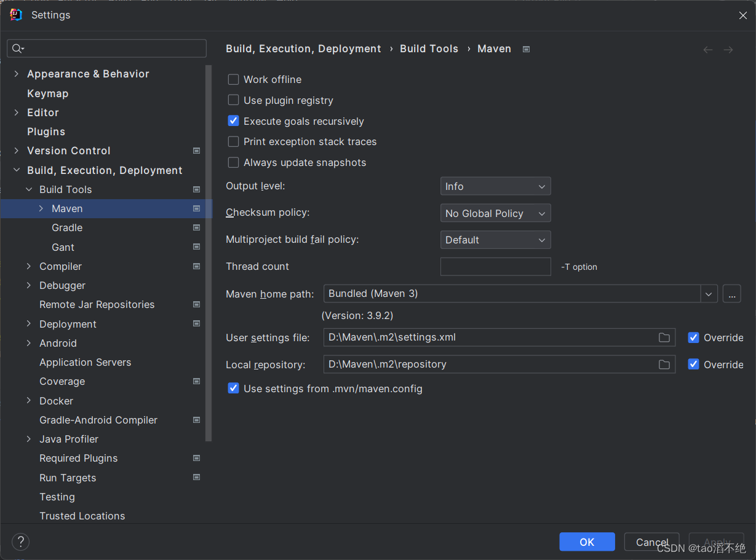Click the project-level icon beside Maven breadcrumb
This screenshot has height=560, width=756.
[526, 49]
